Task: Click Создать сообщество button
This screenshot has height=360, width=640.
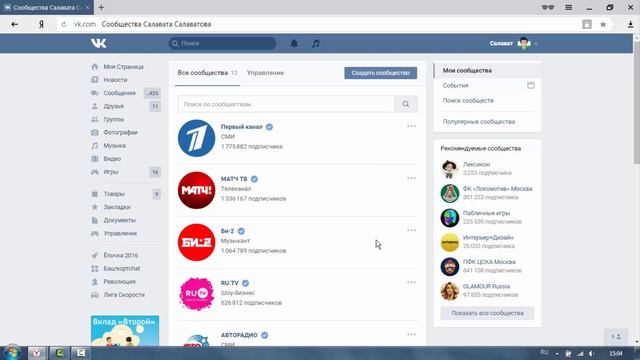Action: (x=380, y=73)
